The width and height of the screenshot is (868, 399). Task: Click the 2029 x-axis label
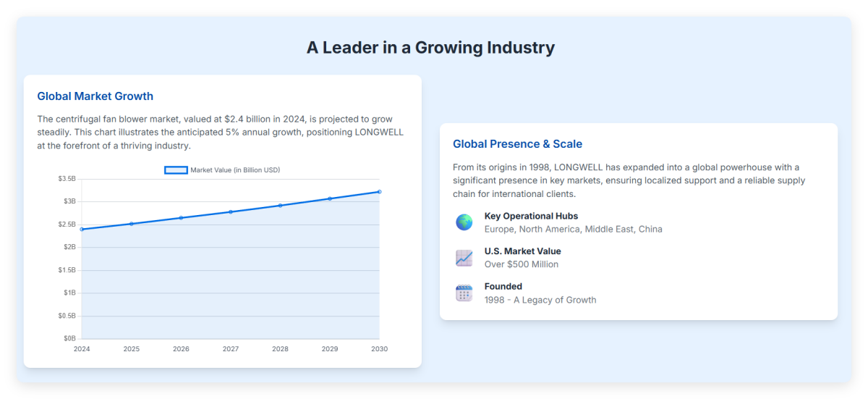pos(330,349)
